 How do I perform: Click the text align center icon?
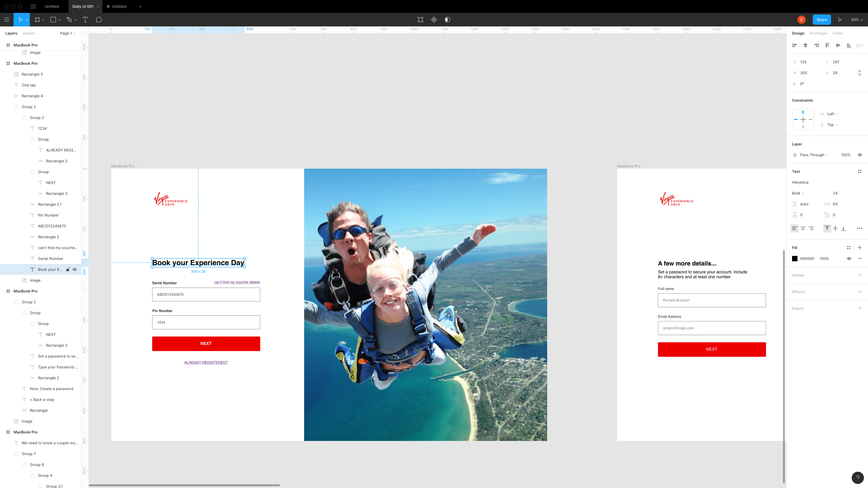tap(803, 228)
